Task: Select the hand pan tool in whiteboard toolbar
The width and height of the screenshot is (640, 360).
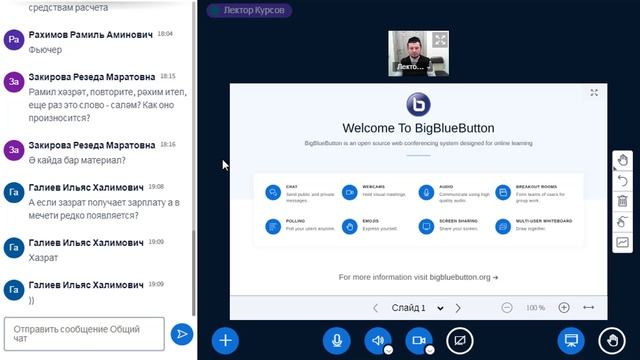Action: click(x=622, y=160)
